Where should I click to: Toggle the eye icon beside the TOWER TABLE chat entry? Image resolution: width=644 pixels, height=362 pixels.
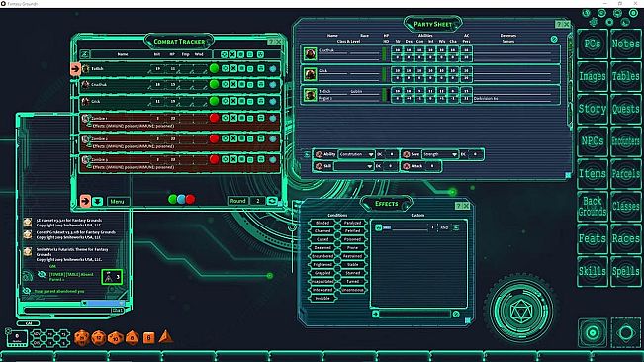click(42, 274)
